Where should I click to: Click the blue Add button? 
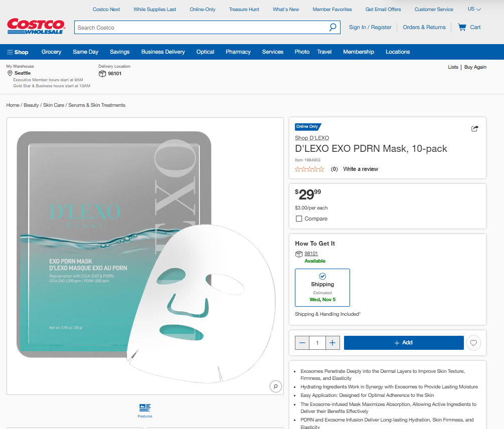404,343
